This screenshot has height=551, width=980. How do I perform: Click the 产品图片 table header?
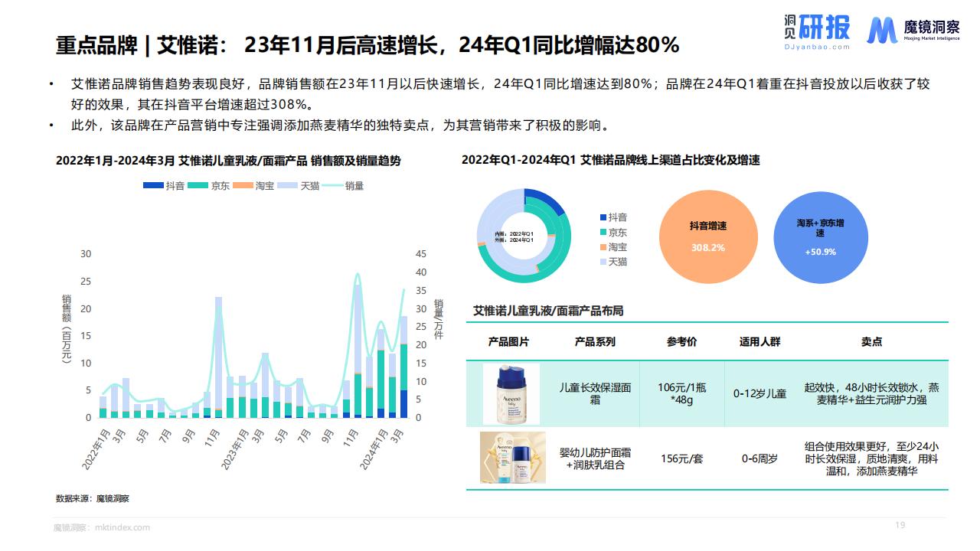click(x=509, y=341)
